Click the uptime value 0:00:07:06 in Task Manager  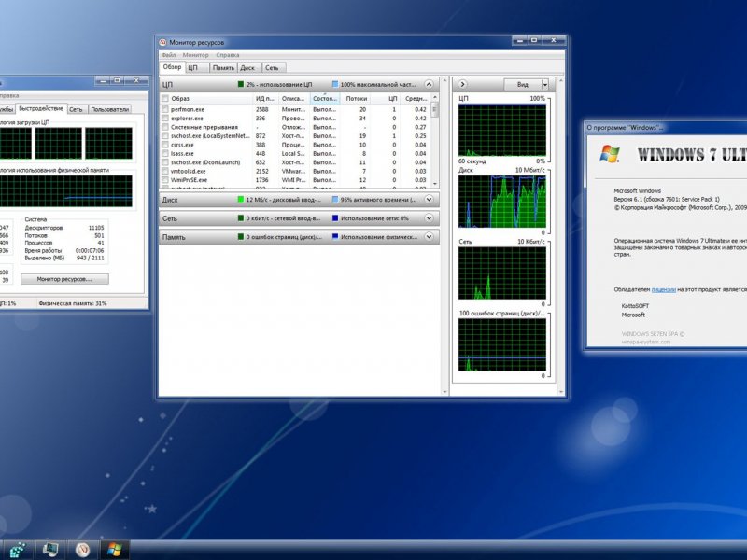click(90, 250)
